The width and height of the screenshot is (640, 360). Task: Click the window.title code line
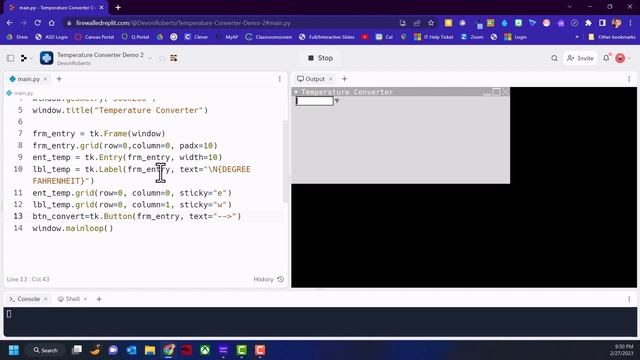120,110
